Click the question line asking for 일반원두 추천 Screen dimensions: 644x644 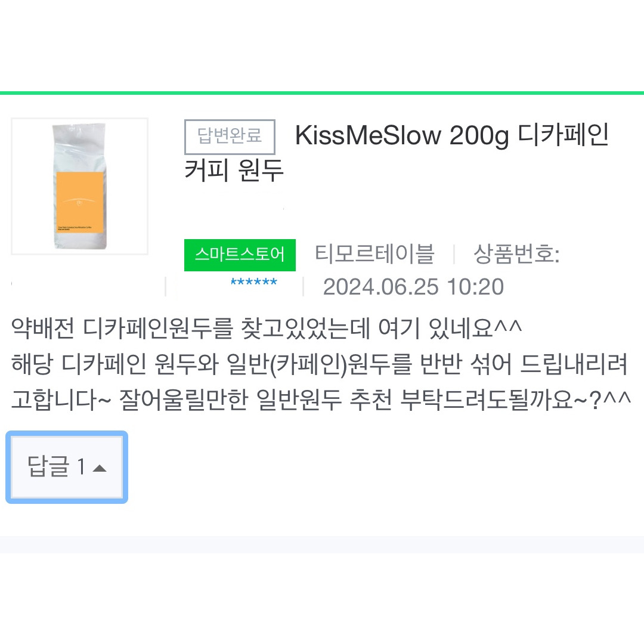click(x=322, y=398)
